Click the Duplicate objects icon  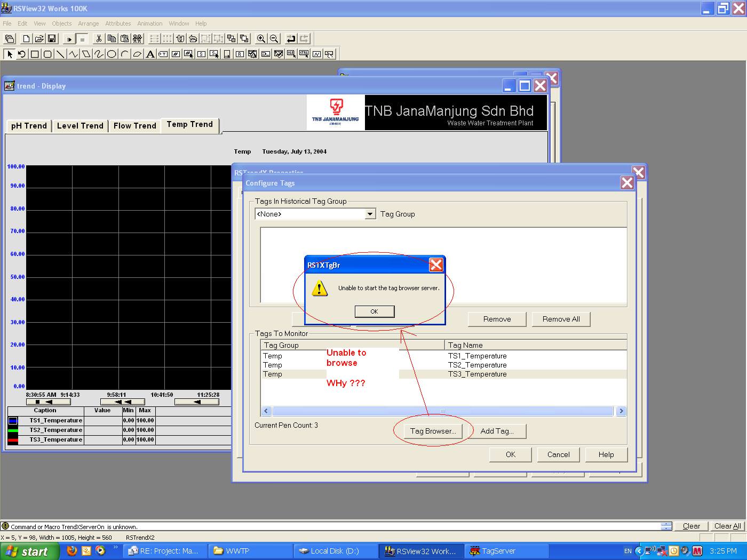pos(137,38)
